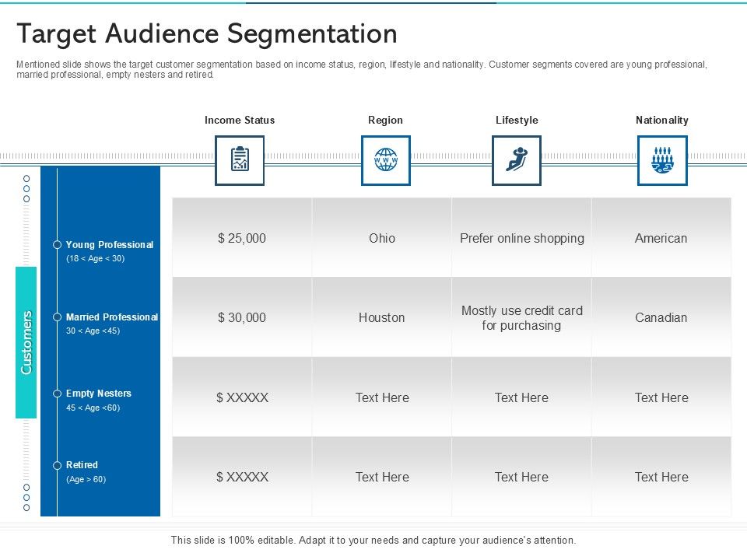Select the Retired circle marker

[57, 465]
